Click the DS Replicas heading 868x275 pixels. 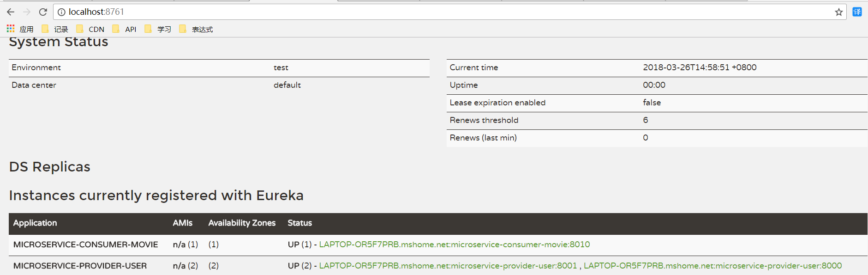[x=50, y=167]
